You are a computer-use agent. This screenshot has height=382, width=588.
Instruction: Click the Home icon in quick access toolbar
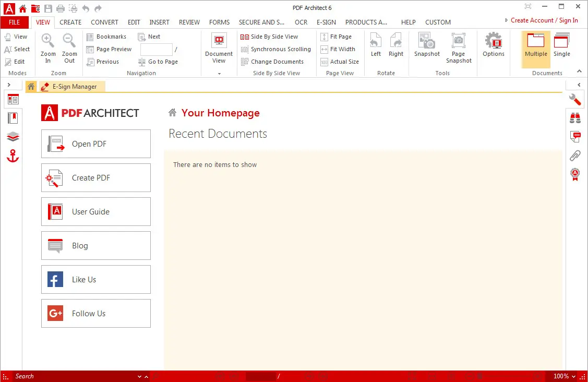pyautogui.click(x=22, y=8)
